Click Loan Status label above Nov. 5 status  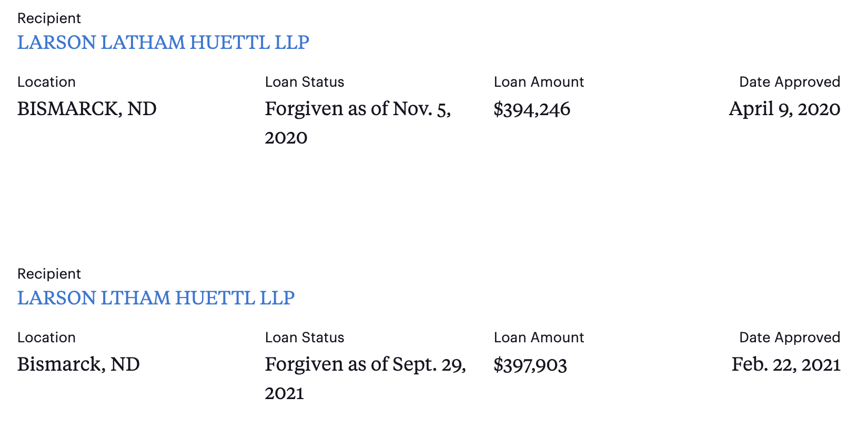pos(305,82)
